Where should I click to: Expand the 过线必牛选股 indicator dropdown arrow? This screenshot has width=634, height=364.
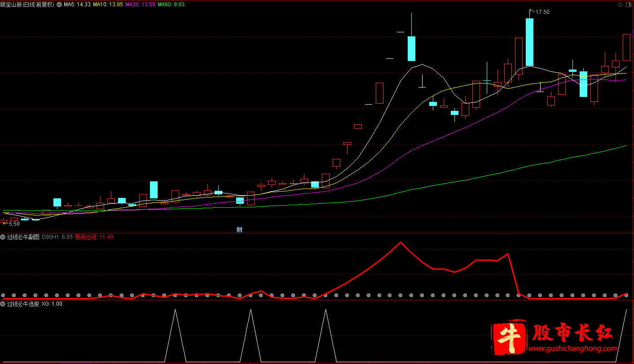tap(3, 304)
